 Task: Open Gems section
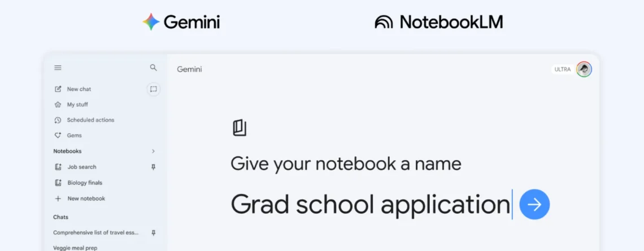(74, 135)
